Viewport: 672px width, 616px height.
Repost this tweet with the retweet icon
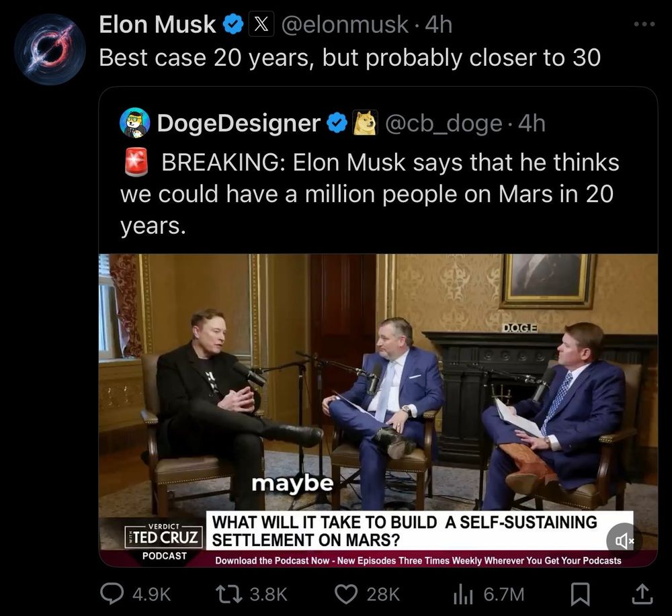tap(229, 594)
